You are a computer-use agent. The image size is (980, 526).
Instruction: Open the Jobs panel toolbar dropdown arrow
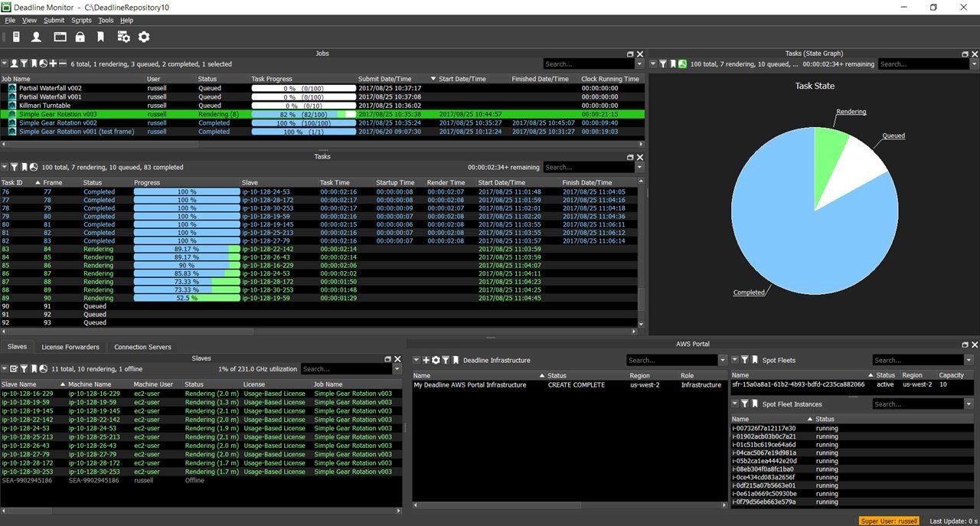5,64
